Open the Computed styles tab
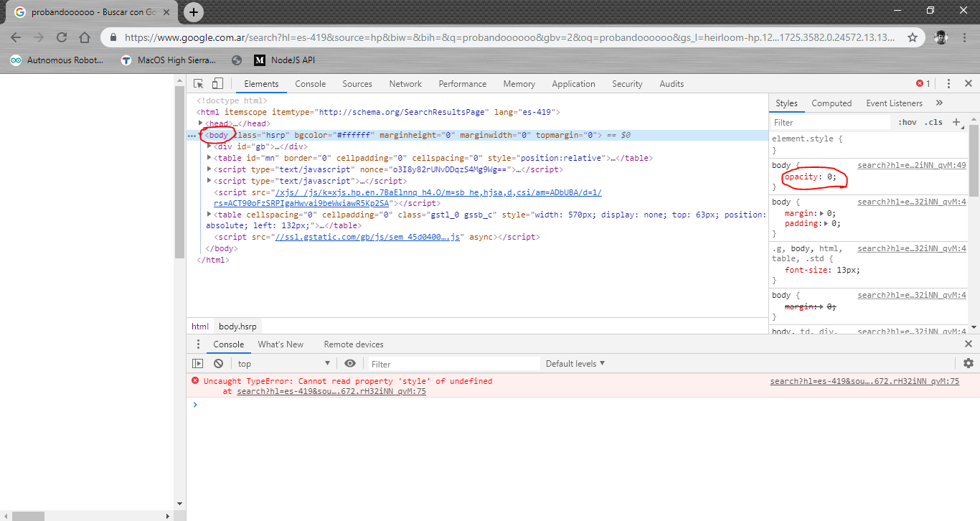 tap(831, 103)
